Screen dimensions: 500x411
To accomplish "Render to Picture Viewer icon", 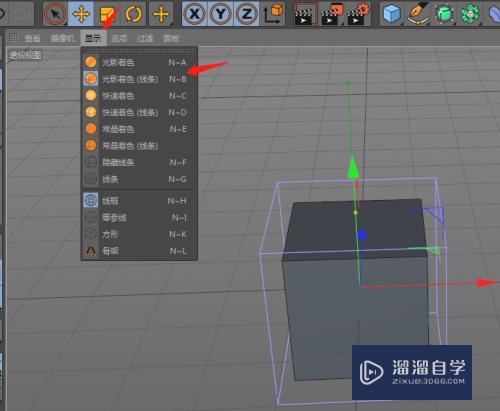I will [331, 14].
